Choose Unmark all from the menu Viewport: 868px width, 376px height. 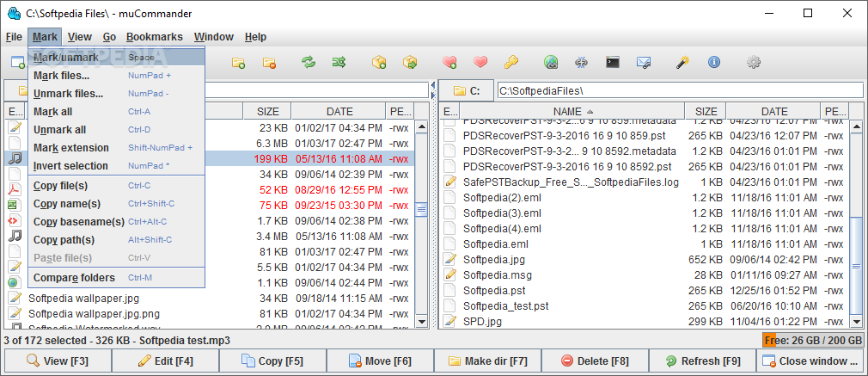click(117, 130)
